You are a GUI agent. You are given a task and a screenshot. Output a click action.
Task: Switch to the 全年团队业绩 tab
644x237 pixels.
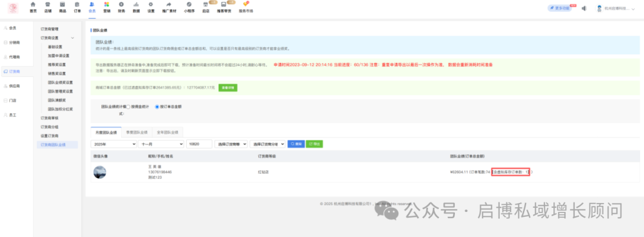coord(168,133)
